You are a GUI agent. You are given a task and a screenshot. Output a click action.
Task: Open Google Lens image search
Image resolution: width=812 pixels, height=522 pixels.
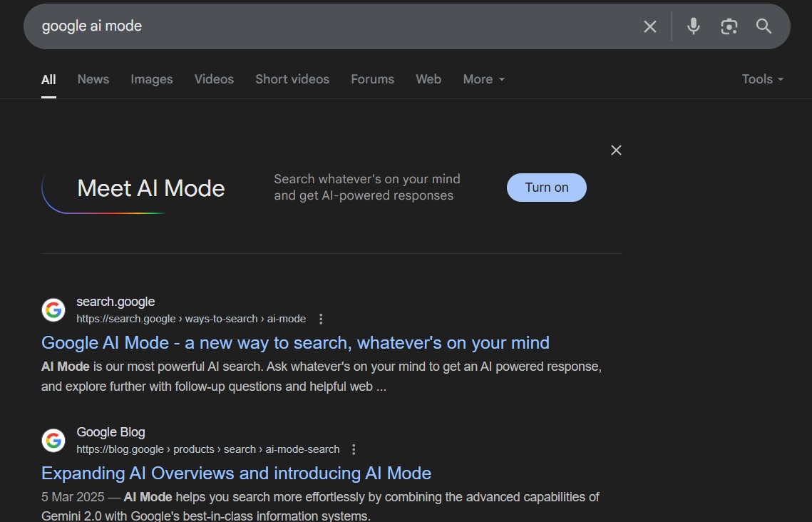(x=729, y=26)
